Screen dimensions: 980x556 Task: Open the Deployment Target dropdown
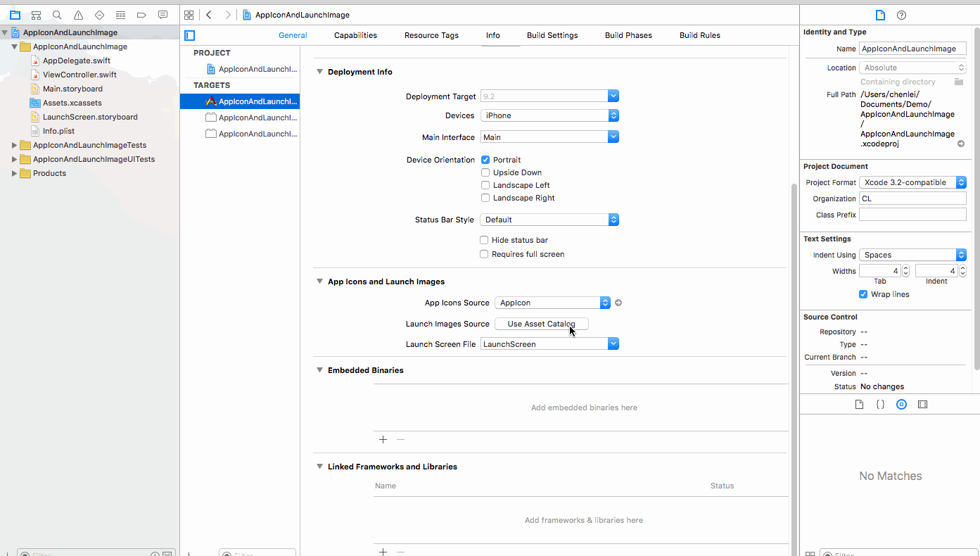tap(613, 96)
